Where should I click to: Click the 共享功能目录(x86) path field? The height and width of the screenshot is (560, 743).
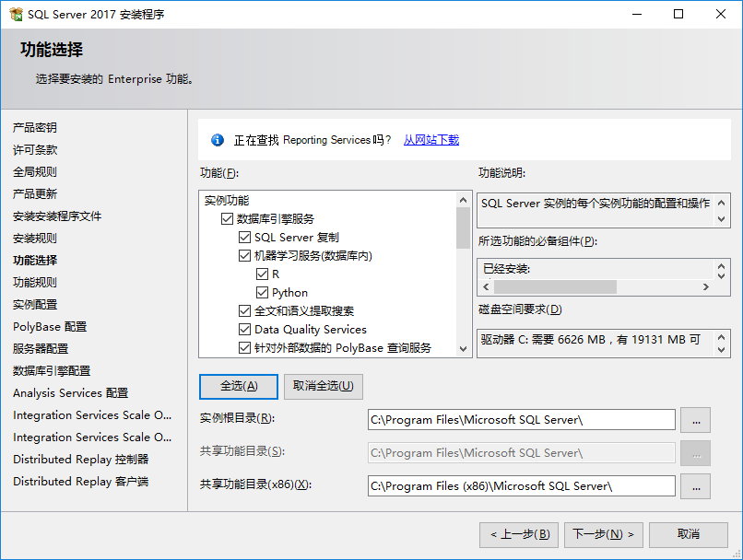coord(521,486)
